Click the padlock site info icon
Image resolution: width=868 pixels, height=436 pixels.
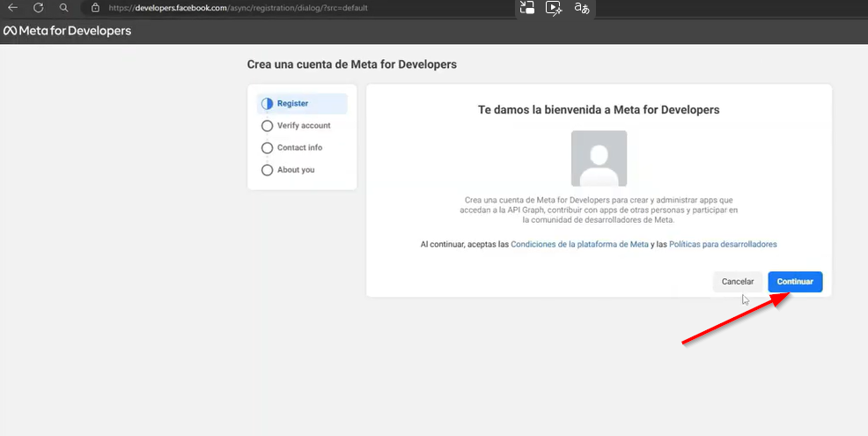click(x=95, y=8)
